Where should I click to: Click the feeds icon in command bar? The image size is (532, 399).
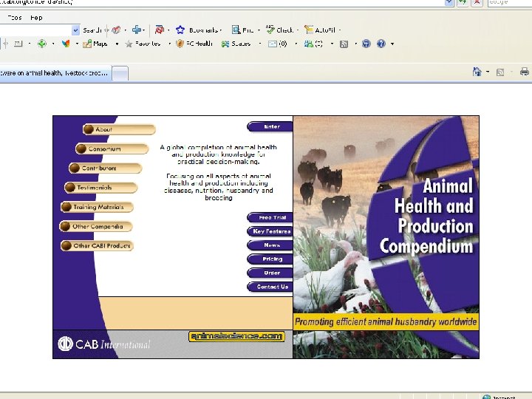point(499,72)
